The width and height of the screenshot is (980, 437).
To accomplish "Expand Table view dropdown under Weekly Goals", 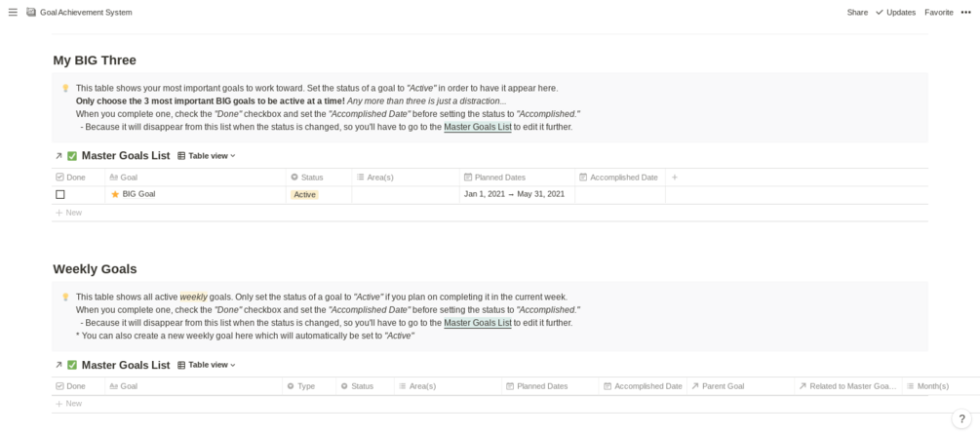I will tap(207, 366).
